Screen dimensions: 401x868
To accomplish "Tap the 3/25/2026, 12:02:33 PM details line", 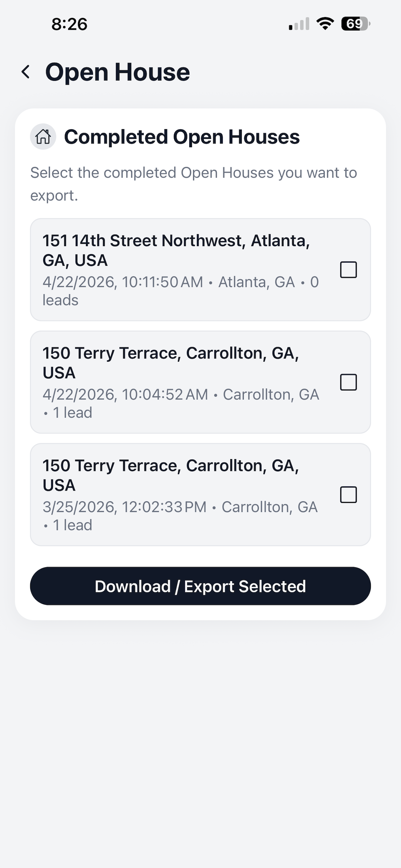I will 180,516.
